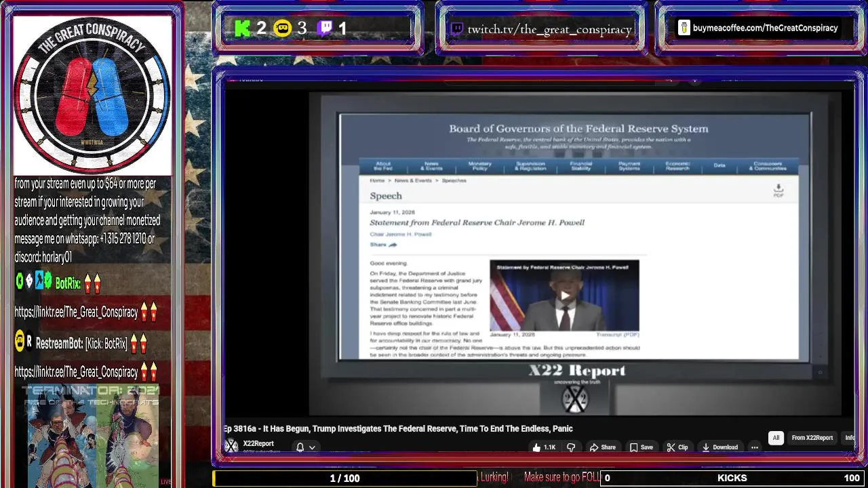The width and height of the screenshot is (868, 488).
Task: Open Monetary Policy menu
Action: click(x=479, y=166)
